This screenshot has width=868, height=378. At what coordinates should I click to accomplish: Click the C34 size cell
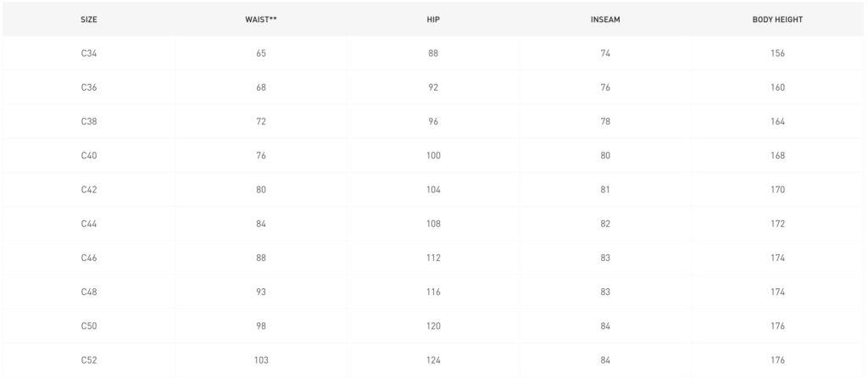click(x=88, y=53)
